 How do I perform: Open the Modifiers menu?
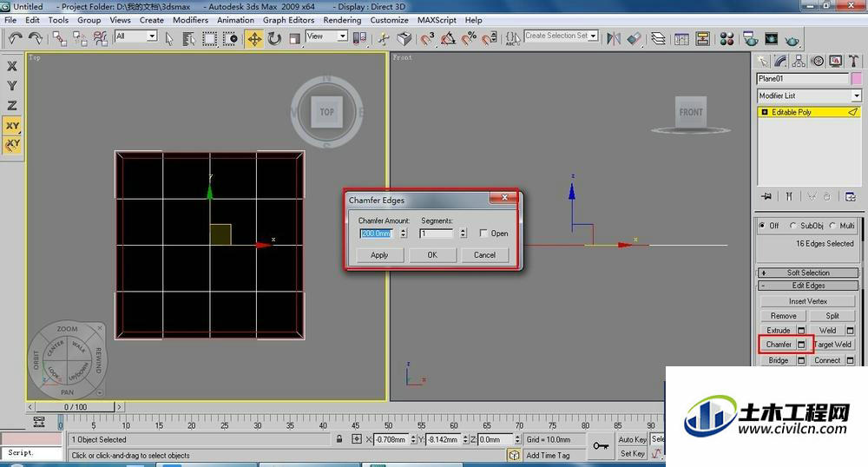(x=190, y=20)
